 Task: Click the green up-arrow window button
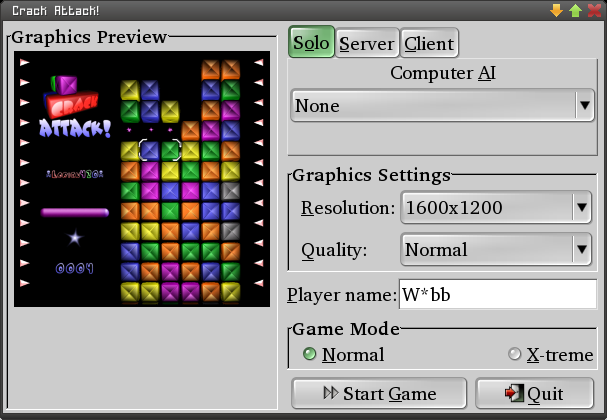coord(575,10)
